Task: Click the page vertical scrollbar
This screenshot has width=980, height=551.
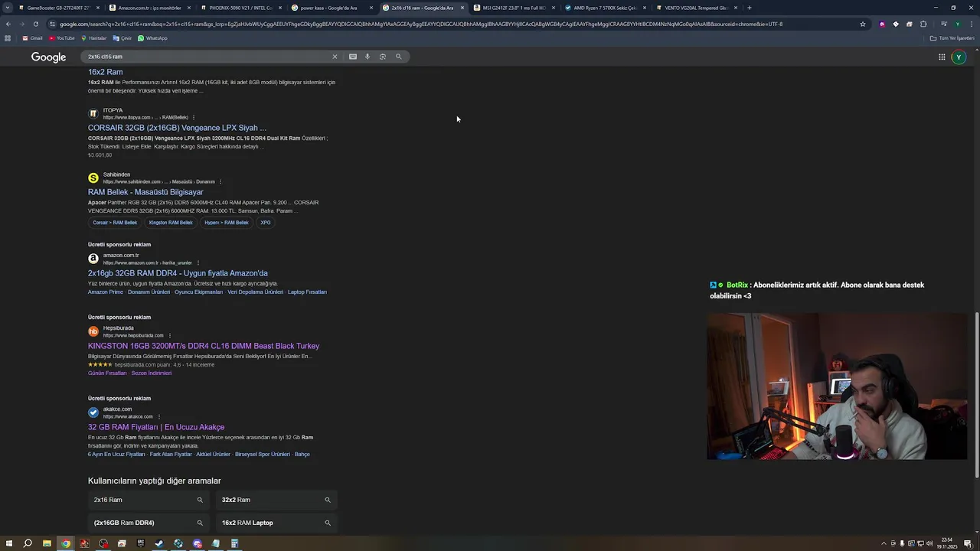Action: [977, 396]
